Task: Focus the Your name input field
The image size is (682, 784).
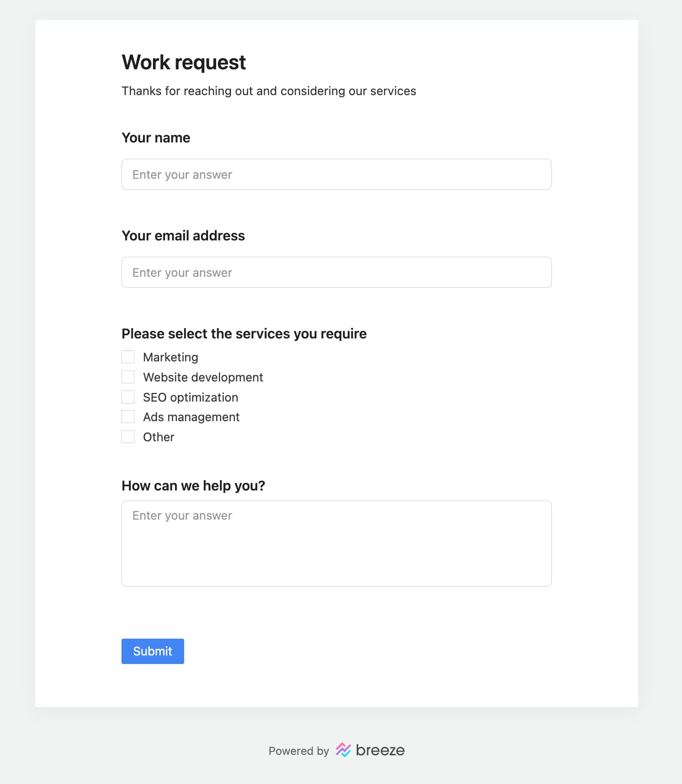Action: [x=337, y=174]
